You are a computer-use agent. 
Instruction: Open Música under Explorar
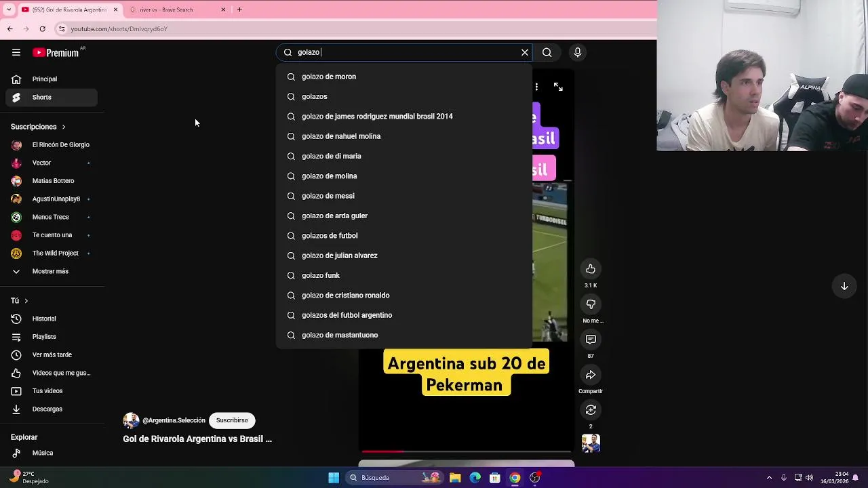[52, 453]
